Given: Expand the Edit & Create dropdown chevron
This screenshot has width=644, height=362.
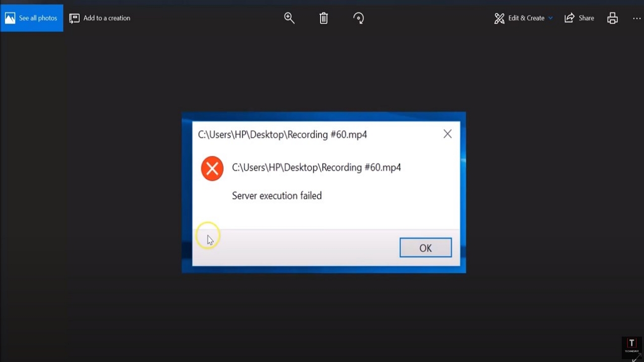Looking at the screenshot, I should [550, 18].
